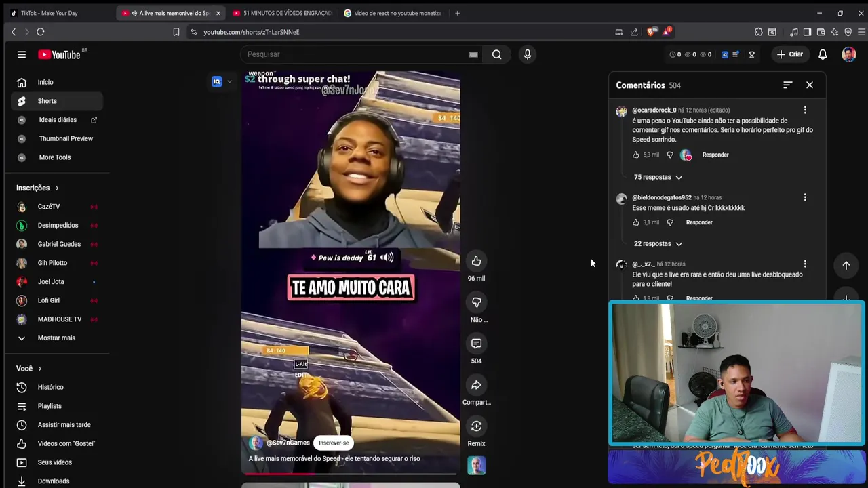The width and height of the screenshot is (868, 488).
Task: Share the Short via Compartilhar icon
Action: click(x=476, y=385)
